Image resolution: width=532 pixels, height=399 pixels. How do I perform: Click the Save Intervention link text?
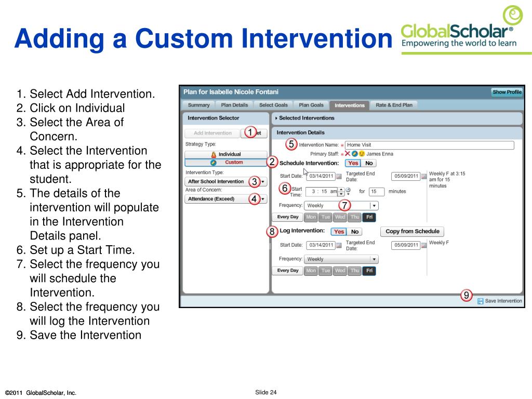(503, 301)
